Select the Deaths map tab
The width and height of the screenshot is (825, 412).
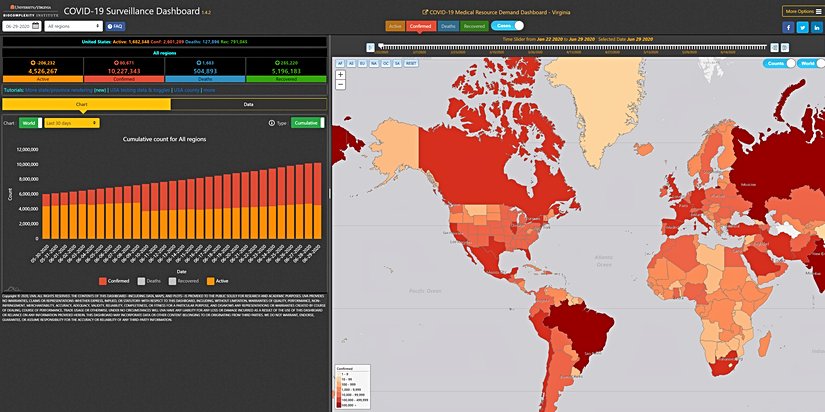coord(448,25)
